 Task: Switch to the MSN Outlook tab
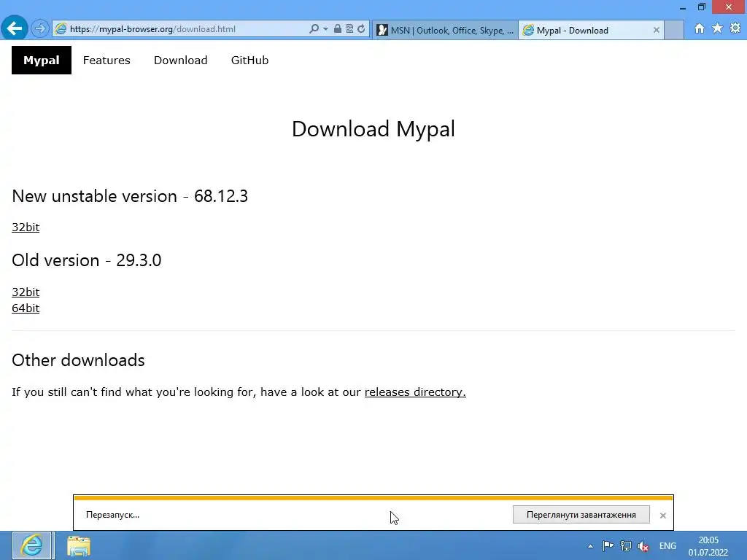445,30
